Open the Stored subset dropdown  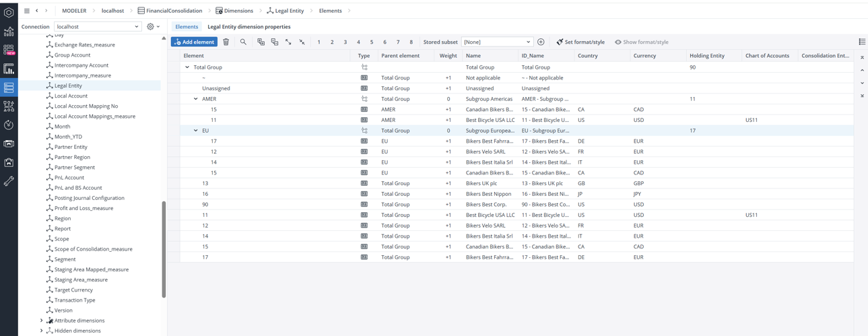pyautogui.click(x=497, y=42)
